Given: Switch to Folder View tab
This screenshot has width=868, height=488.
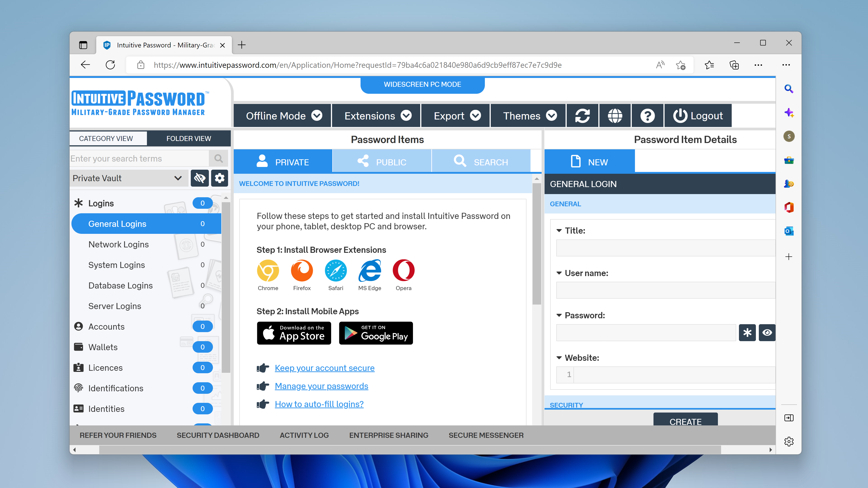Looking at the screenshot, I should pos(189,138).
